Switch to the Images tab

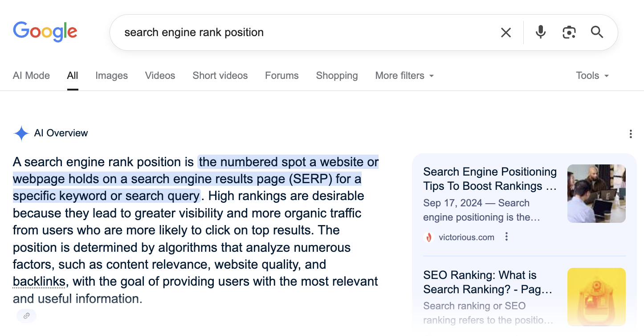(x=111, y=76)
